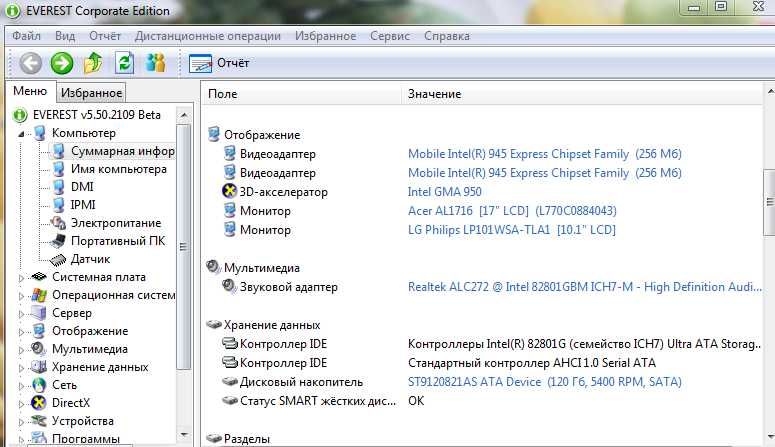Open the ST9120821AS ATA Device link
Viewport: 775px width, 447px height.
544,382
